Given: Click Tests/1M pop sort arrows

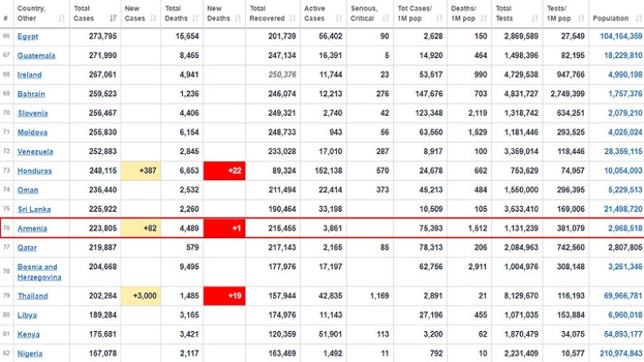Looking at the screenshot, I should (581, 18).
